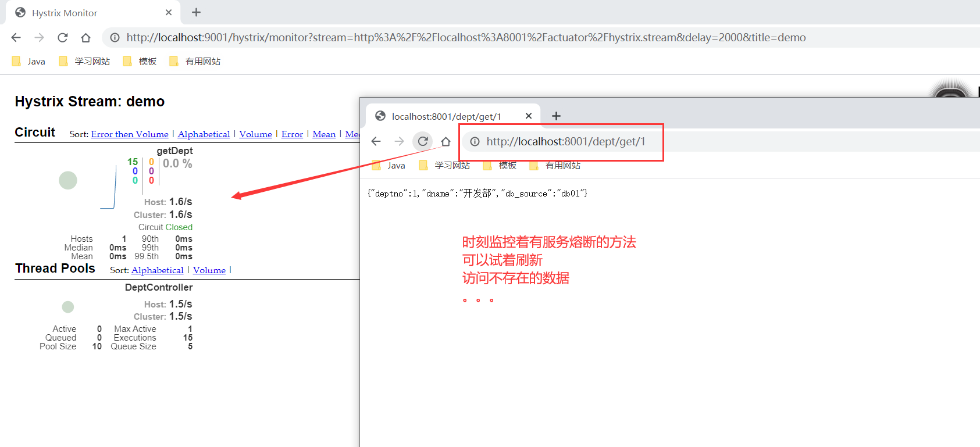The image size is (980, 447).
Task: Click the Circuit Closed status text
Action: tap(165, 227)
